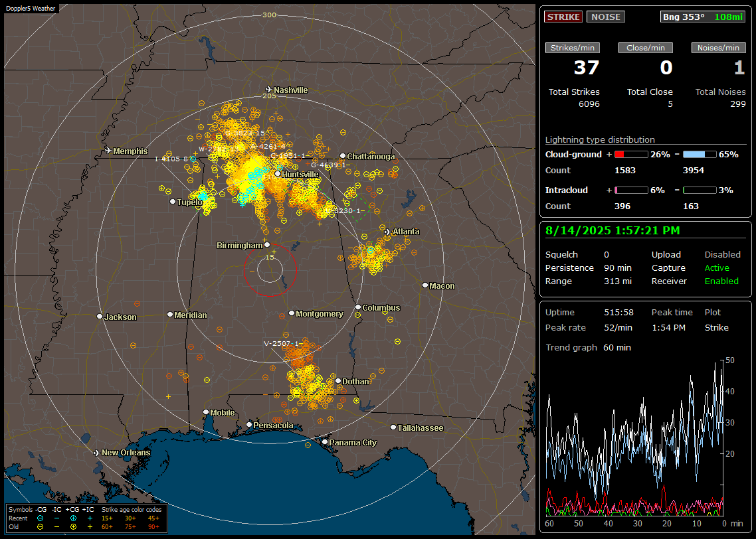Click the Pensacola city dot marker
Image resolution: width=756 pixels, height=539 pixels.
click(x=248, y=424)
